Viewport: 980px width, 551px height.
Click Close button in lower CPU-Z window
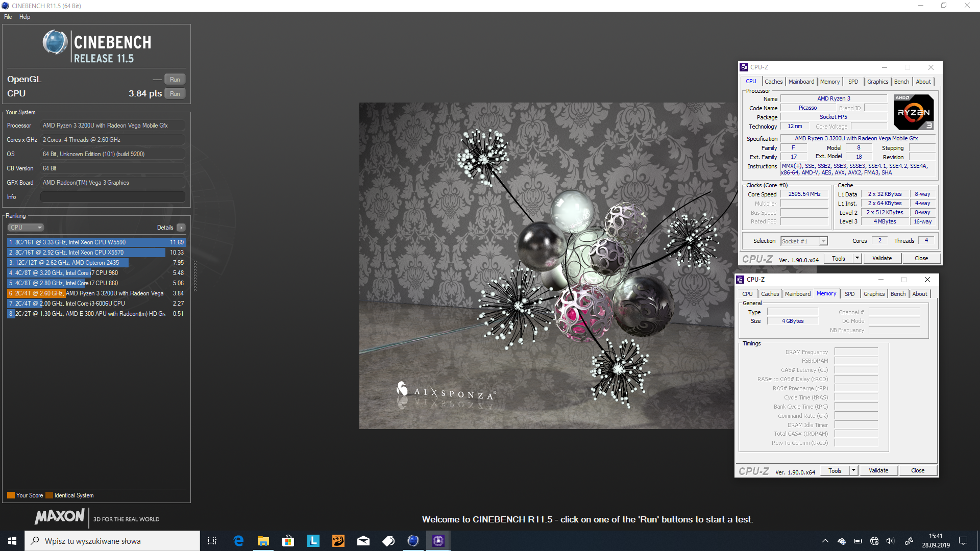pyautogui.click(x=918, y=471)
